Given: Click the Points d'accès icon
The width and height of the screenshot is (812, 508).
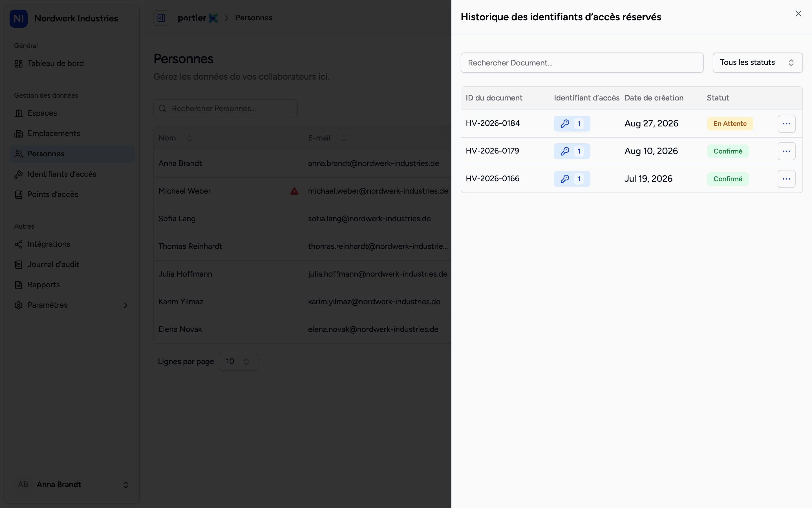Looking at the screenshot, I should point(18,194).
